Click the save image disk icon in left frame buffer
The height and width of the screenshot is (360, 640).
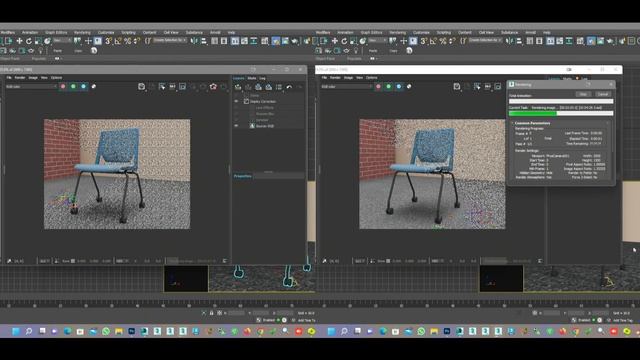coord(142,87)
